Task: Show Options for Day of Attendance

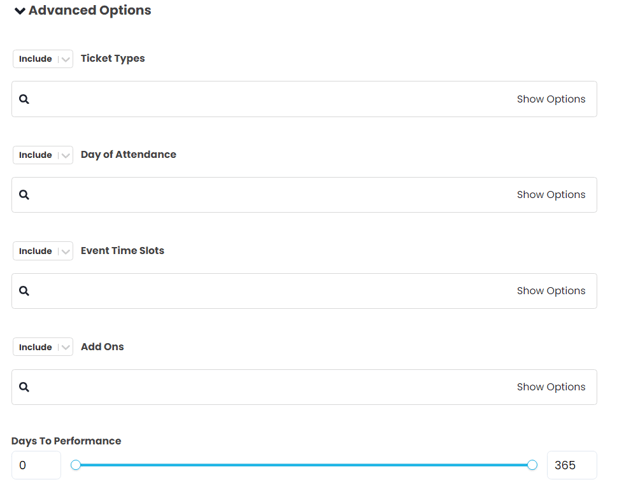Action: 550,195
